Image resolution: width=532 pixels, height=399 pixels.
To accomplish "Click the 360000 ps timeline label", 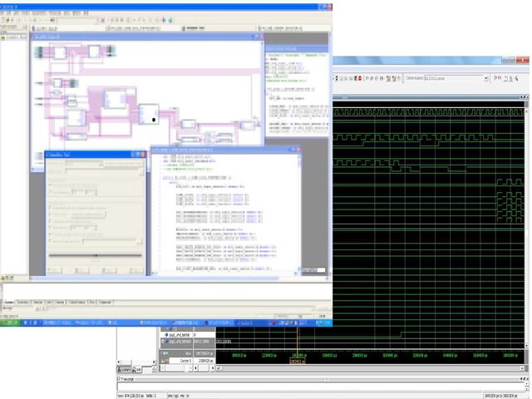I will 480,355.
